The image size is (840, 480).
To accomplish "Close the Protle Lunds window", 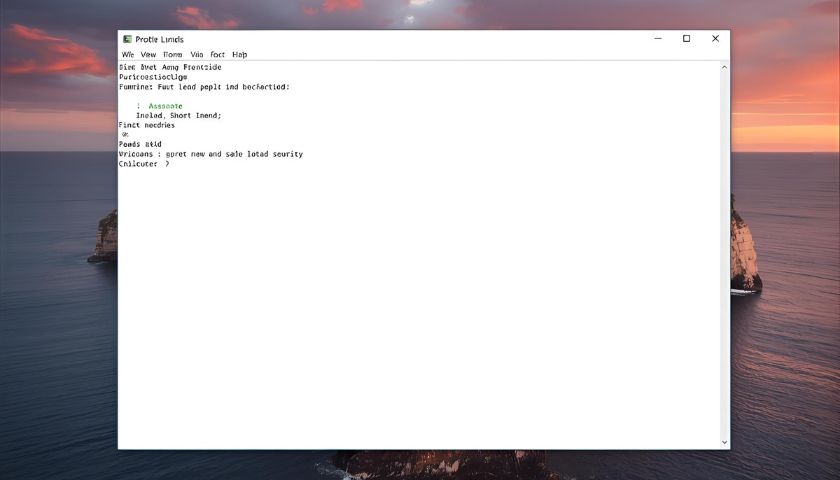I will pyautogui.click(x=715, y=39).
